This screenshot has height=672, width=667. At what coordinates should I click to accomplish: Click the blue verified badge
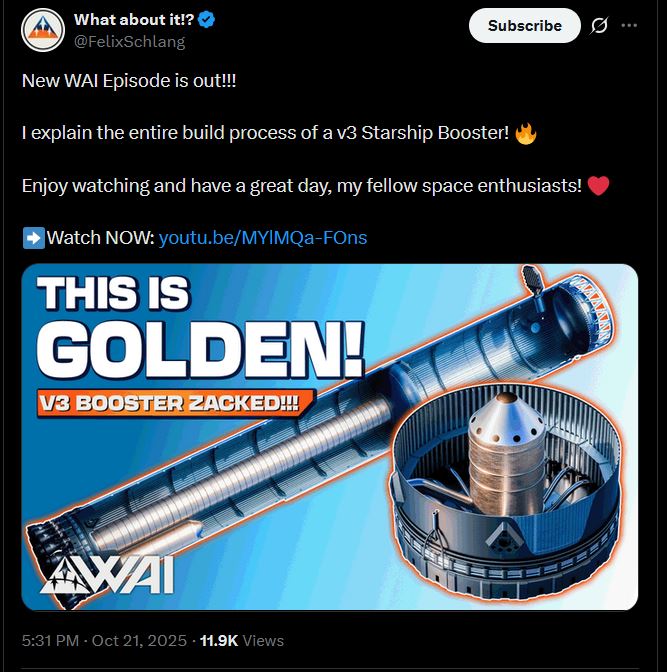tap(207, 20)
